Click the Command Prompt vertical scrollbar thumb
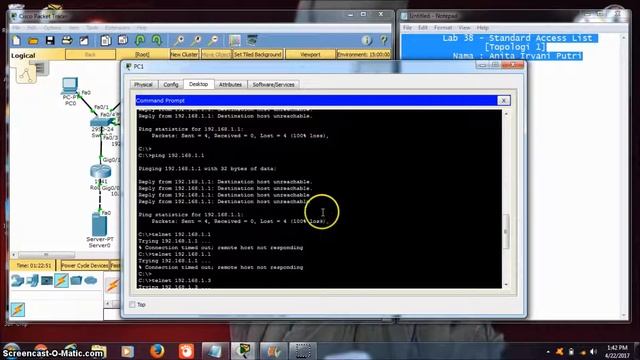Screen dimensions: 640x360 point(506,231)
